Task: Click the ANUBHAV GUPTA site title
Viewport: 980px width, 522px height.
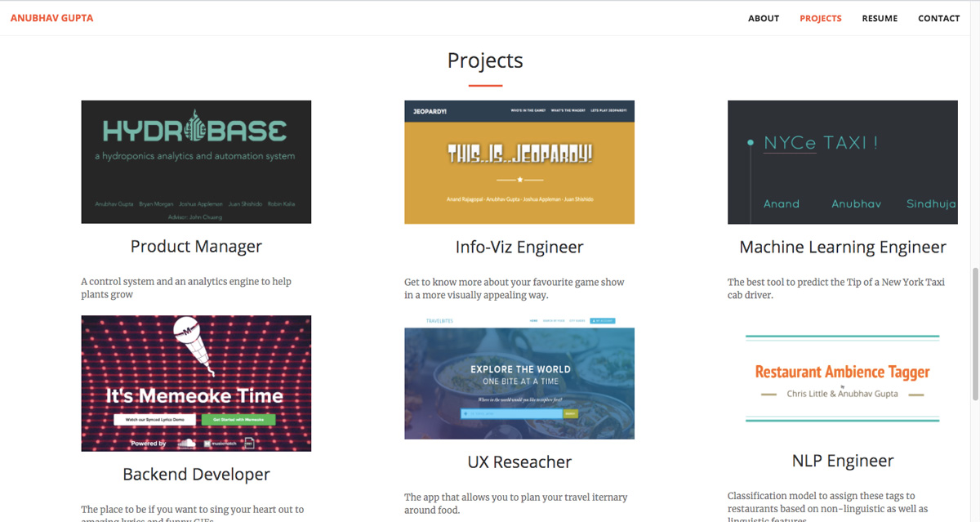Action: point(51,17)
